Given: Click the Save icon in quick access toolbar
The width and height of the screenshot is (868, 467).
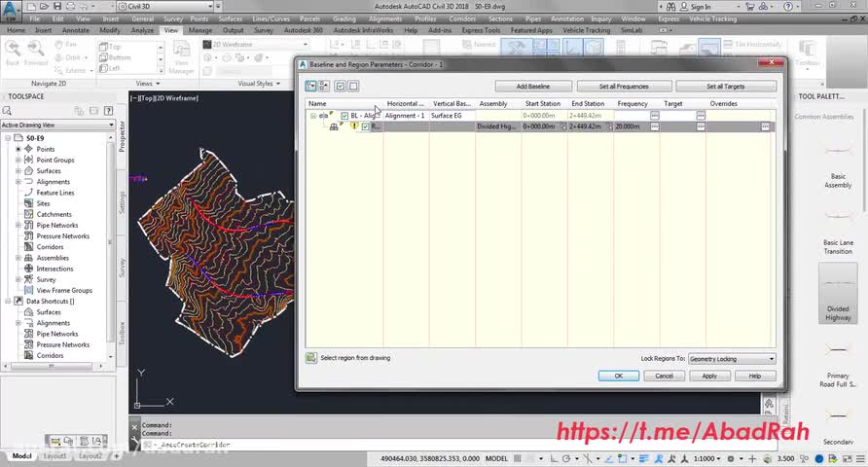Looking at the screenshot, I should (x=57, y=7).
